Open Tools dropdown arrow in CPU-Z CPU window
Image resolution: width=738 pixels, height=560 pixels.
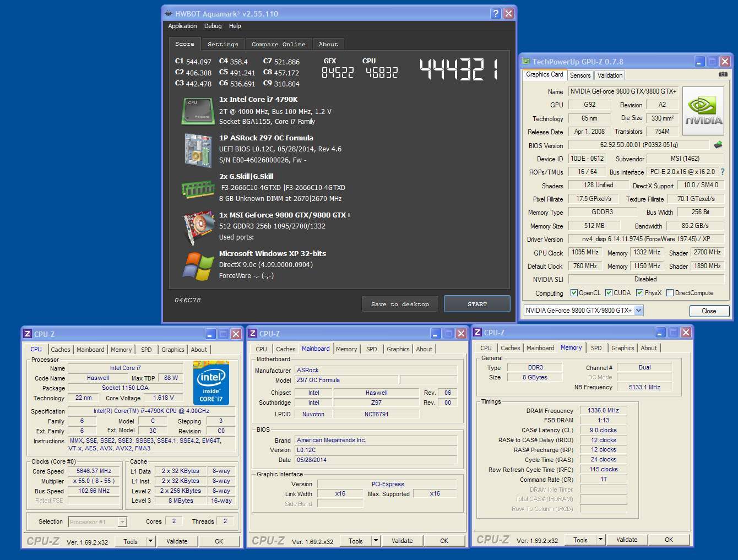tap(150, 541)
